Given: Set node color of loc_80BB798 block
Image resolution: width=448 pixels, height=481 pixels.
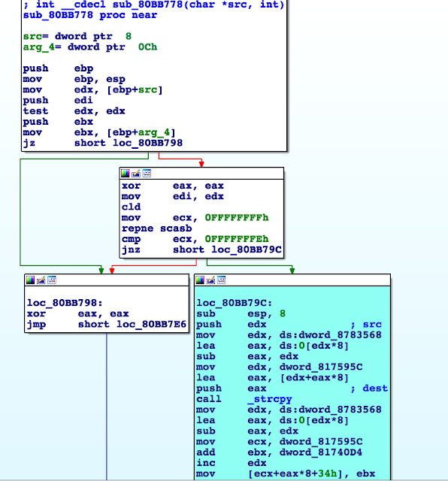Looking at the screenshot, I should click(x=30, y=280).
